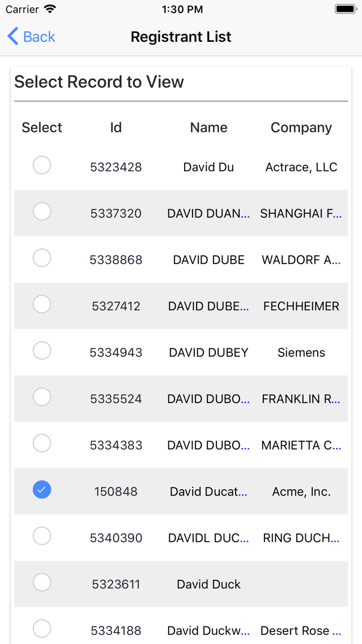Select radio button for David Du
Image resolution: width=362 pixels, height=644 pixels.
tap(42, 165)
